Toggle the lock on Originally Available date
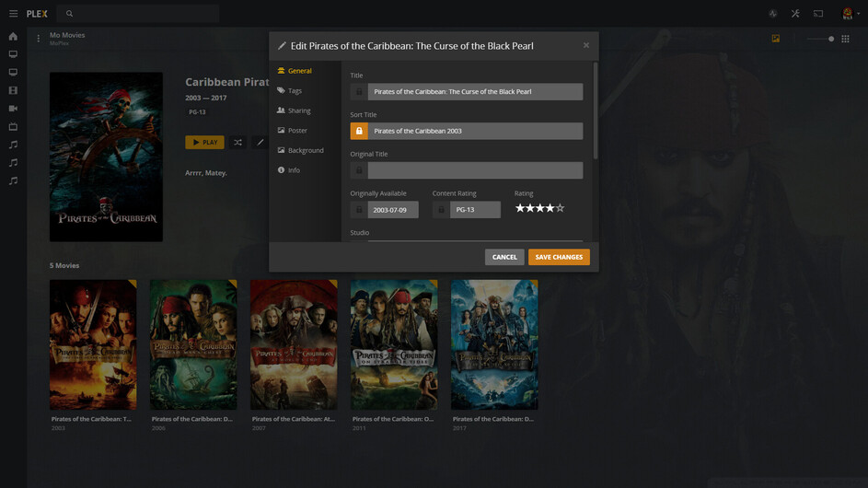 [359, 210]
